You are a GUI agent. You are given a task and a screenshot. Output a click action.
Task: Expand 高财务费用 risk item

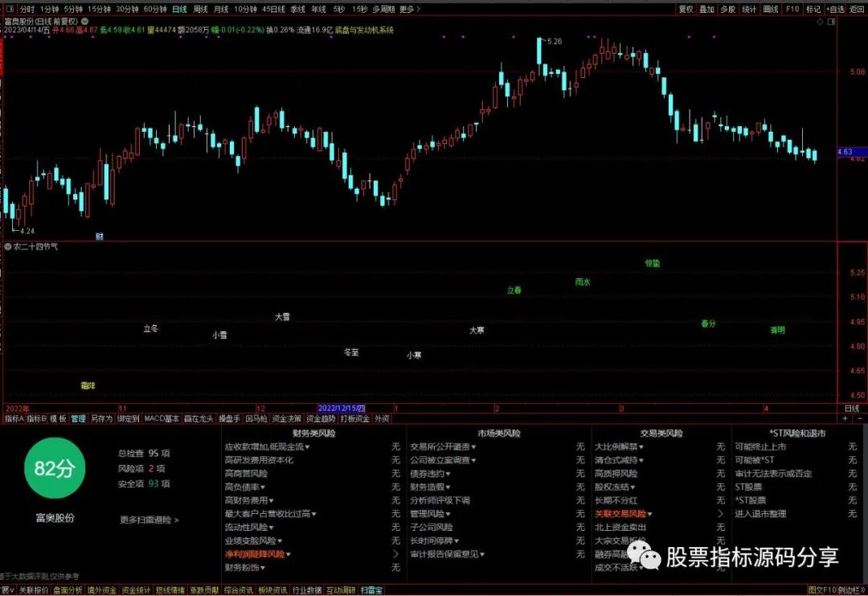pos(249,501)
